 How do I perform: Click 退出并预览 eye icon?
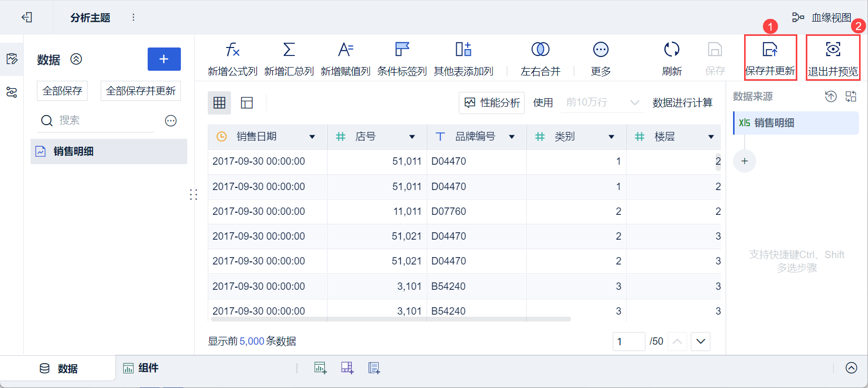(833, 50)
